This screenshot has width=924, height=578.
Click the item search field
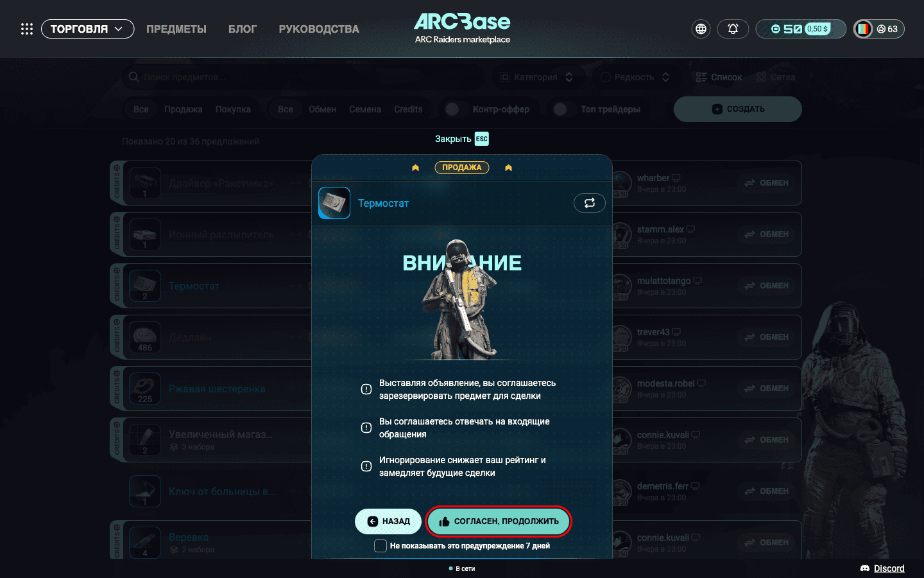304,77
